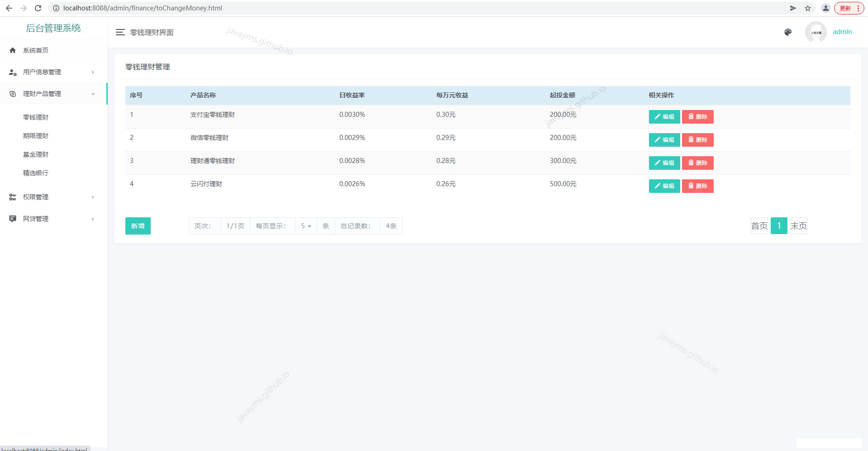Screen dimensions: 868x451
Task: Delete the 云闪付理财 row
Action: [698, 186]
